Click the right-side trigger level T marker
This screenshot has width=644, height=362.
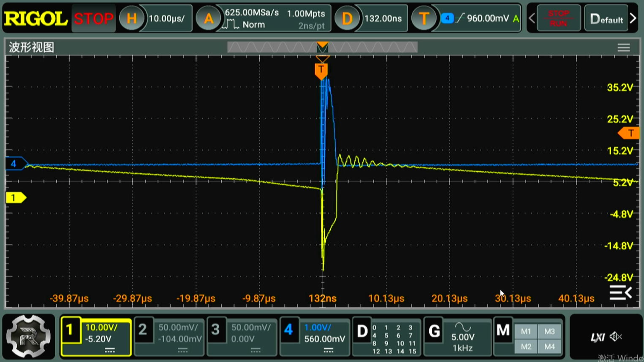(629, 133)
